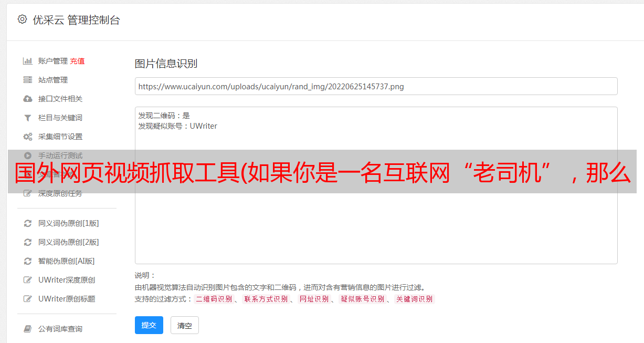Click the play icon beside 手动运行测试
Image resolution: width=644 pixels, height=343 pixels.
28,155
